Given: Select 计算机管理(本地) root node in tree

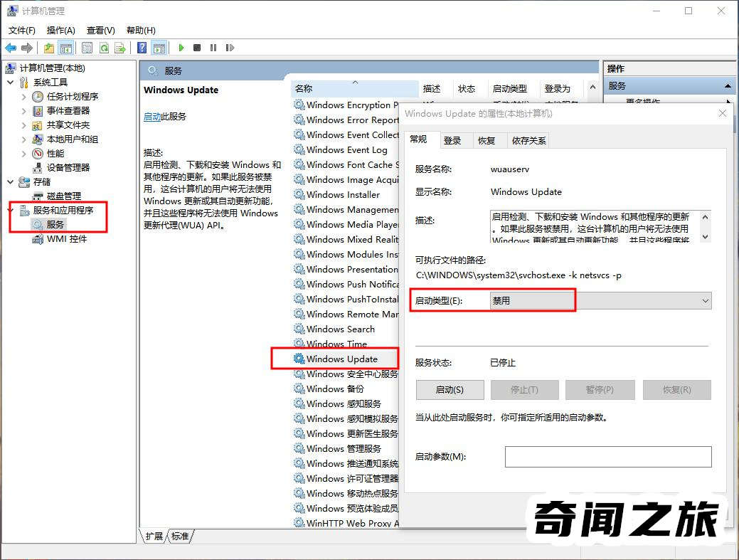Looking at the screenshot, I should point(53,68).
